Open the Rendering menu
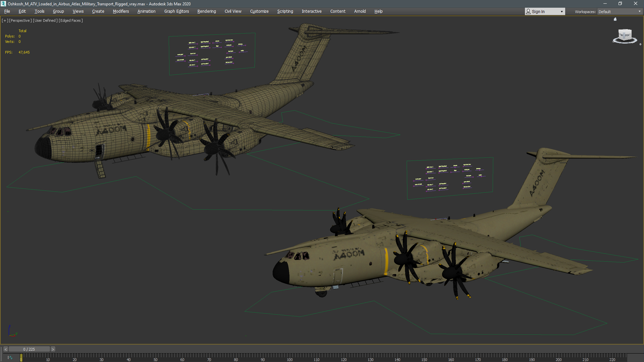 (x=207, y=11)
